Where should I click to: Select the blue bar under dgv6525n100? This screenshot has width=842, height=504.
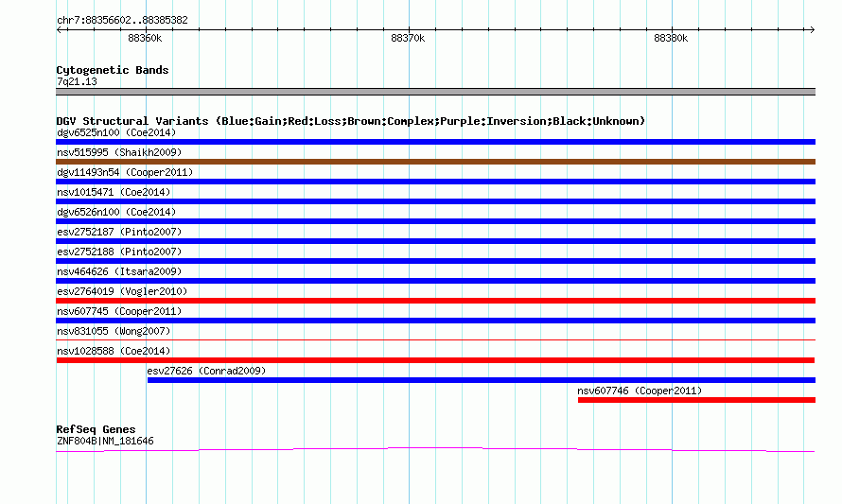pyautogui.click(x=435, y=142)
